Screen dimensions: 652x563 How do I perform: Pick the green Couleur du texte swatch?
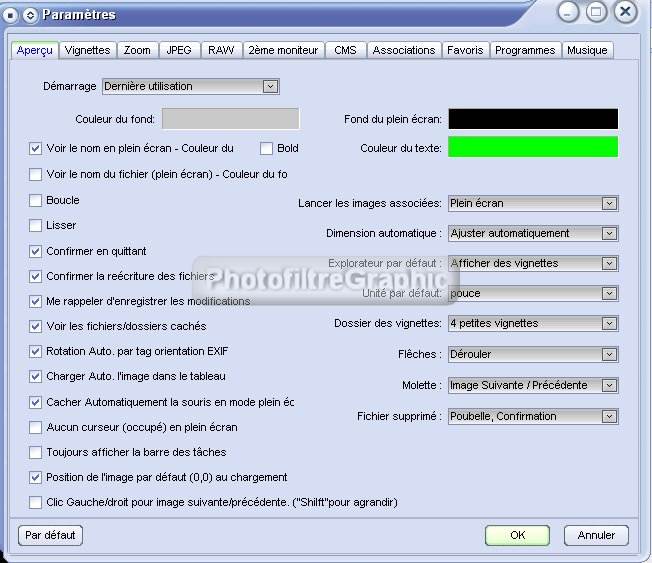coord(533,147)
